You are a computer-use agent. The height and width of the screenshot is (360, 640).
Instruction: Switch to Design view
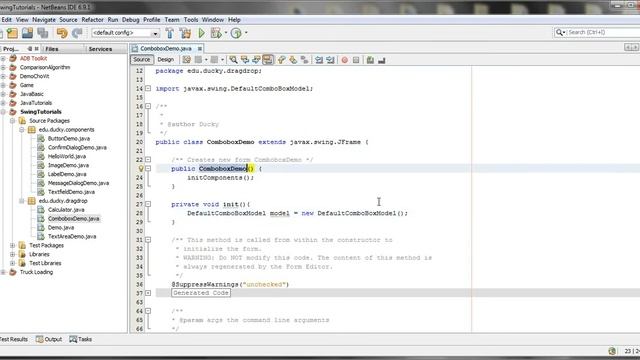coord(166,60)
